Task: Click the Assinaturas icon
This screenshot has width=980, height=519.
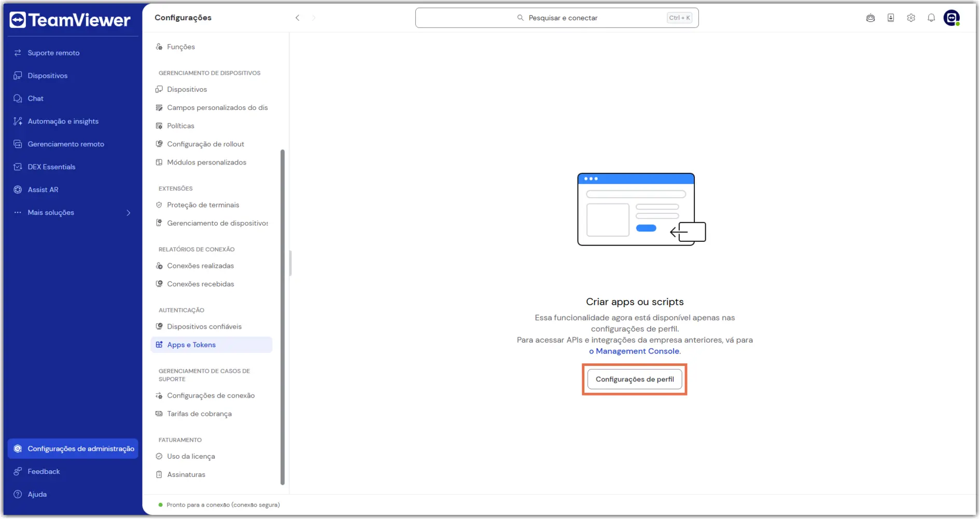Action: click(x=159, y=475)
